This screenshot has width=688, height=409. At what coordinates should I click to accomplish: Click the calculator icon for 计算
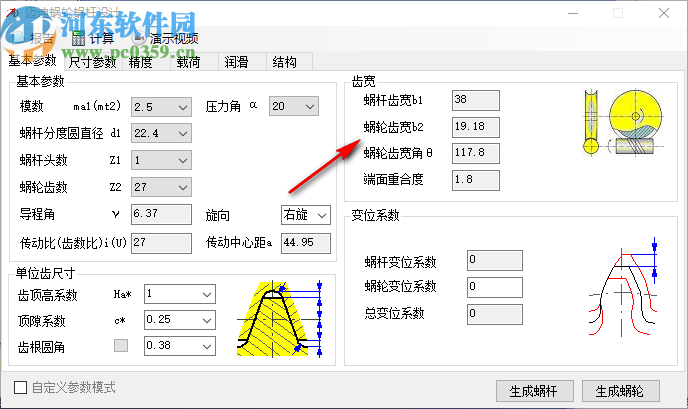(79, 39)
